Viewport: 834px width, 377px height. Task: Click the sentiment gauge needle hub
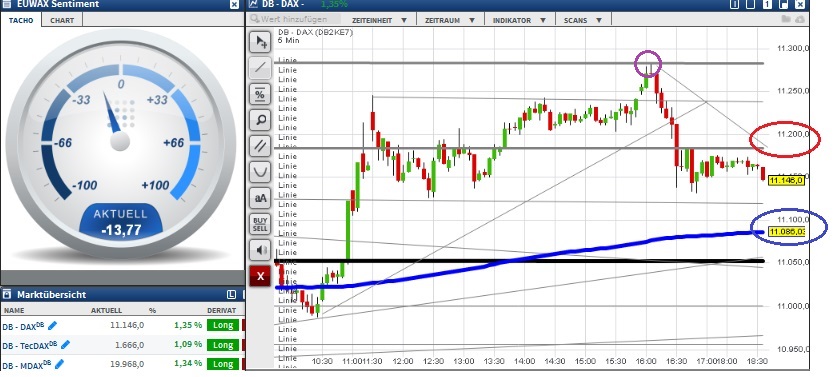[x=120, y=141]
